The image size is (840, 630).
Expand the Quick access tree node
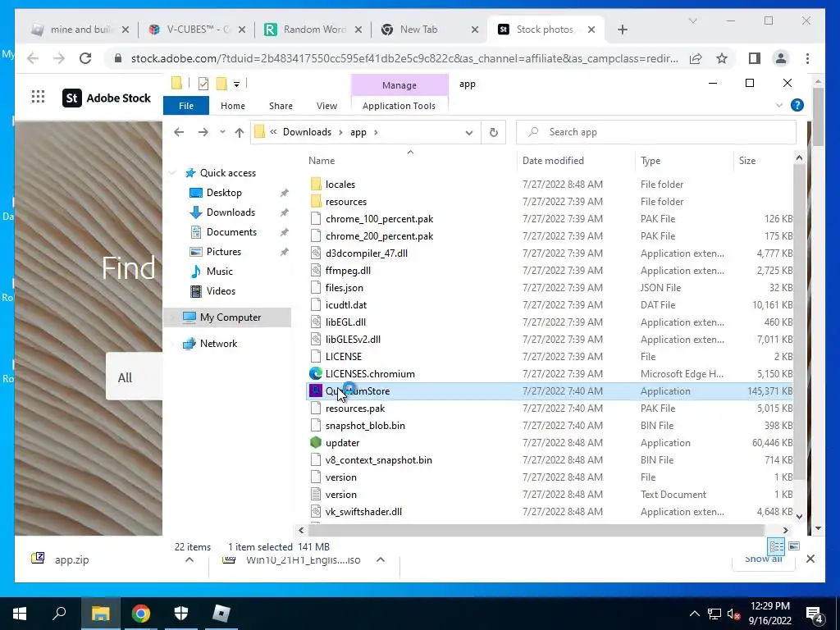pyautogui.click(x=172, y=173)
